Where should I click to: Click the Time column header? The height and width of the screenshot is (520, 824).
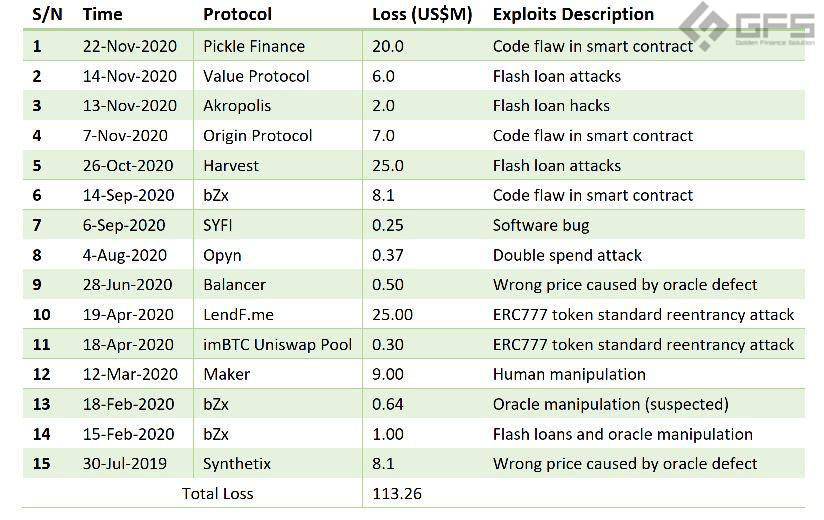tap(102, 14)
